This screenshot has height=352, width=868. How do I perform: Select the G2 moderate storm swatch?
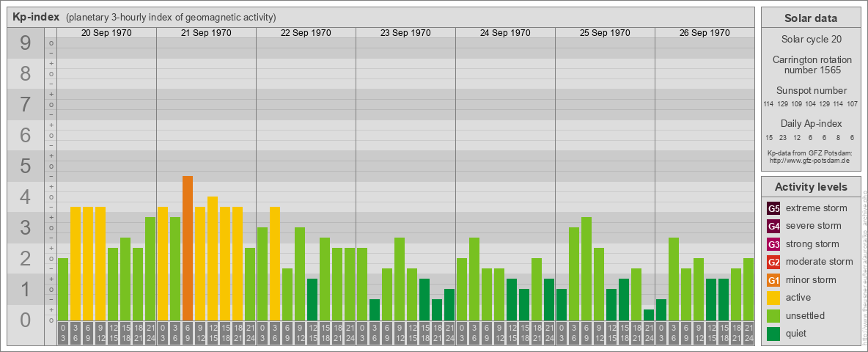click(x=773, y=262)
